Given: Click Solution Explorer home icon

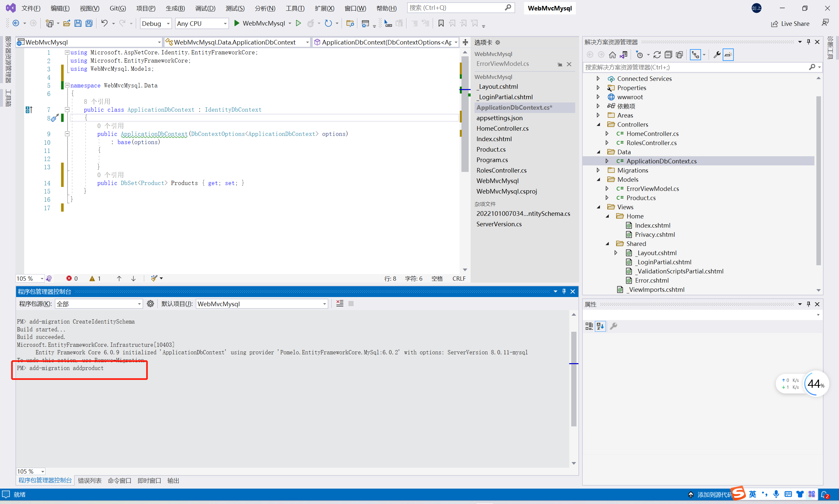Looking at the screenshot, I should click(612, 55).
